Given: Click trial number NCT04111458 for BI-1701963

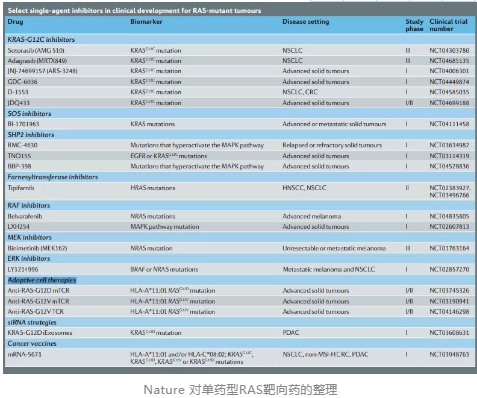Looking at the screenshot, I should tap(449, 124).
